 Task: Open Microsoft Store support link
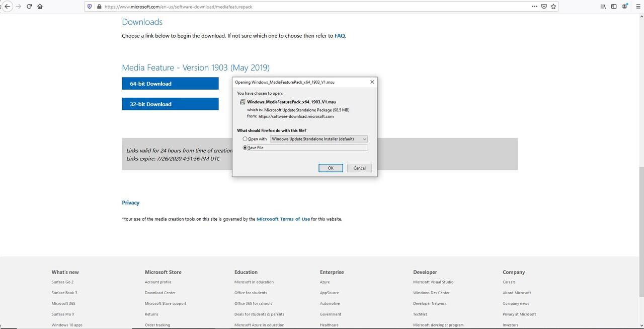coord(166,303)
